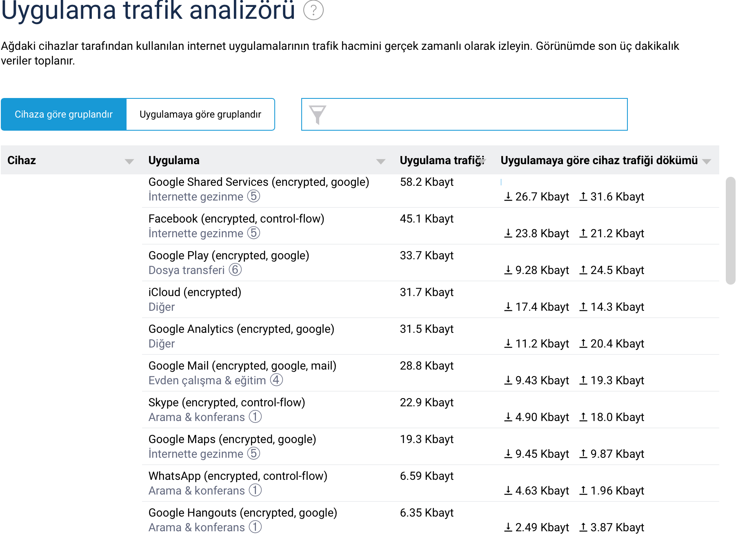Click download arrow icon beside 17.4 Kbayt
This screenshot has height=548, width=756.
[508, 307]
